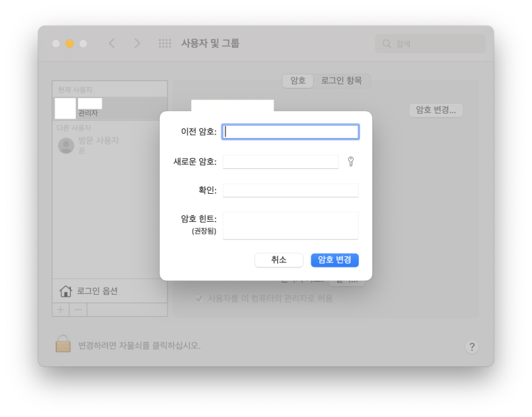Screen dimensions: 532x417
Task: Toggle 사용자를 이 컴퓨터의 관리자로 허용 checkbox
Action: coord(199,298)
